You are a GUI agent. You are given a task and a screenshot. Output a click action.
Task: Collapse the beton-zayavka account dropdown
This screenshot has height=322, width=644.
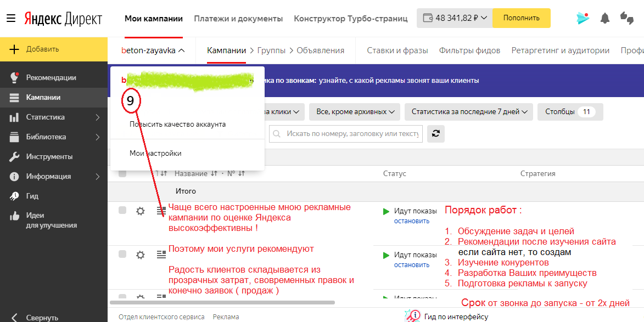click(153, 50)
